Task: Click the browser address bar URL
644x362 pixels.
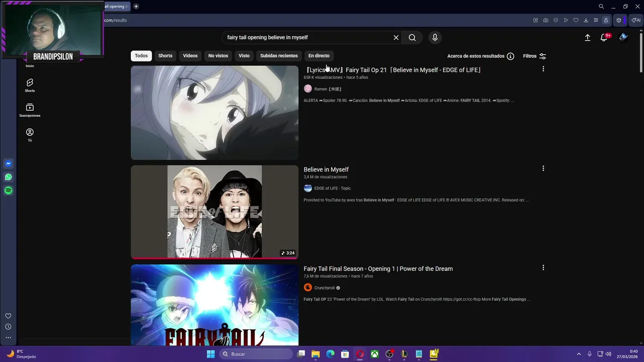Action: tap(115, 20)
